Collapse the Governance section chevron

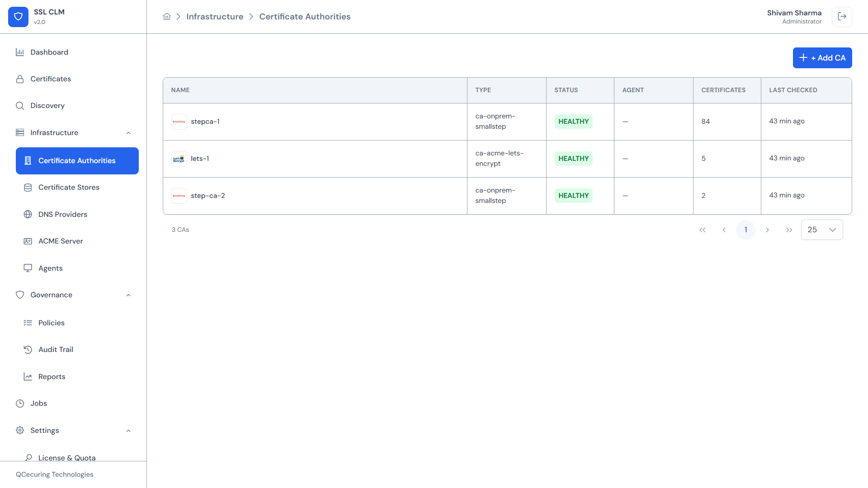[128, 295]
